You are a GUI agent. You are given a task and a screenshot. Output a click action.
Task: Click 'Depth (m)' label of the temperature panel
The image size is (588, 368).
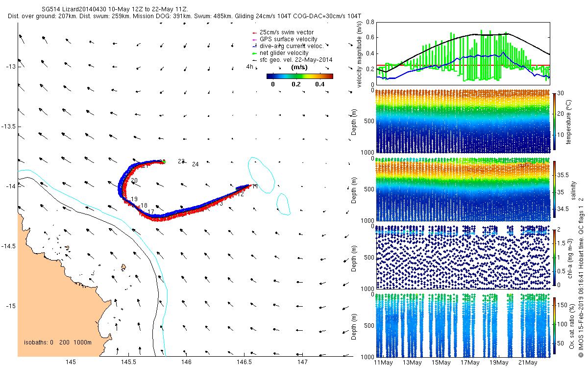(354, 121)
